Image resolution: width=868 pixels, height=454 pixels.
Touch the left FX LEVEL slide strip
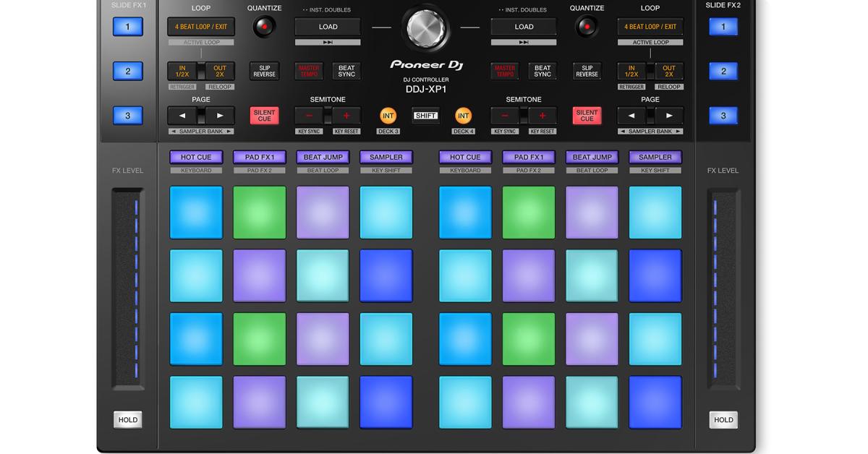[x=128, y=289]
